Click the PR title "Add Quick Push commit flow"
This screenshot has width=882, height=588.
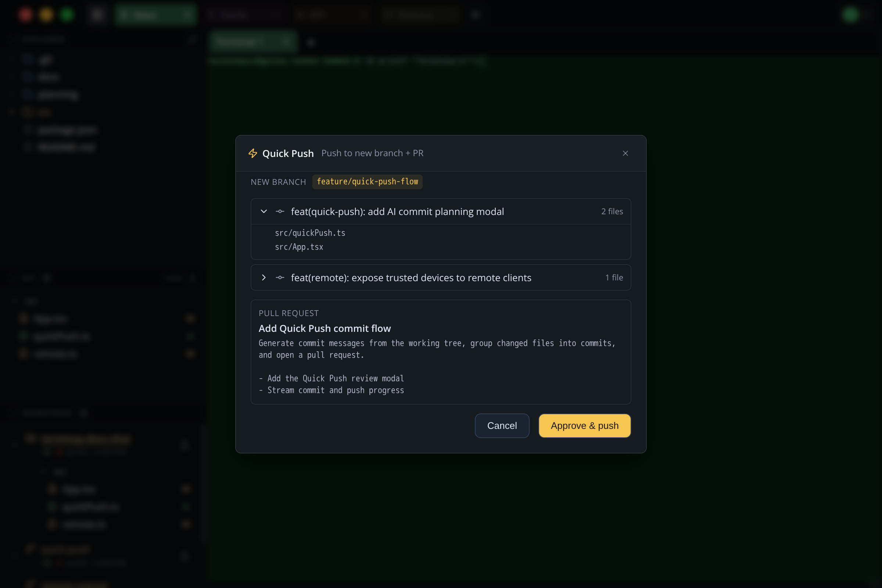click(x=325, y=328)
